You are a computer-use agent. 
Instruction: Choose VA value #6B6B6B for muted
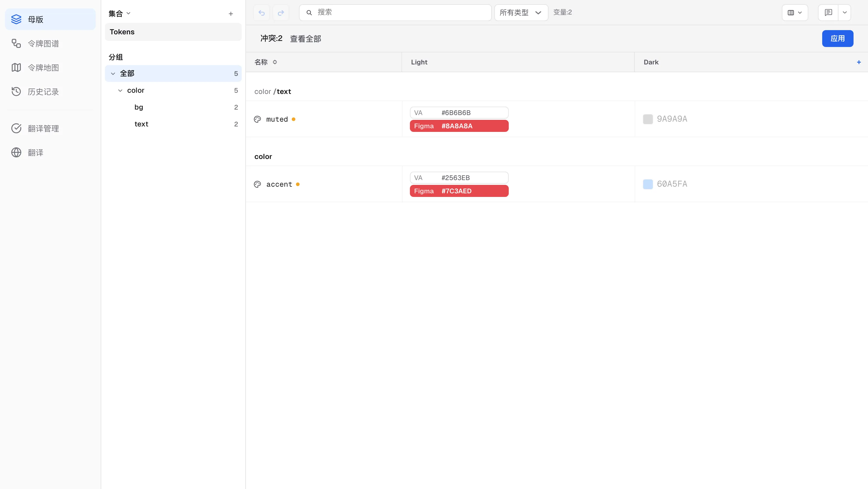459,113
